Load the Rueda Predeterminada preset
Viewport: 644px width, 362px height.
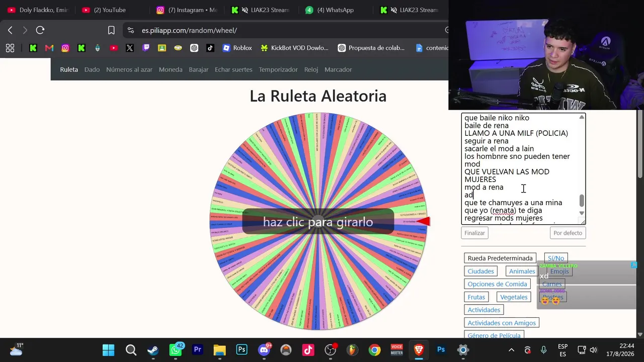[x=500, y=258]
